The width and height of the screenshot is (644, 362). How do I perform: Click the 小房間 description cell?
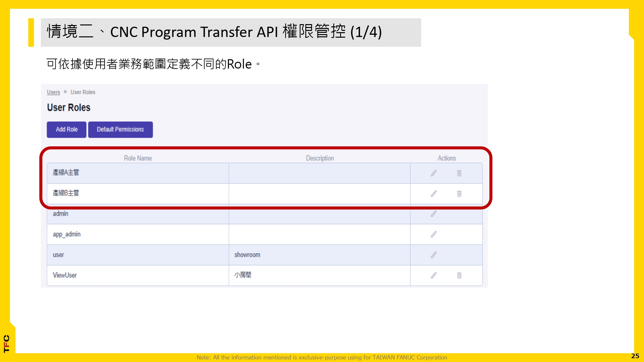[x=319, y=275]
